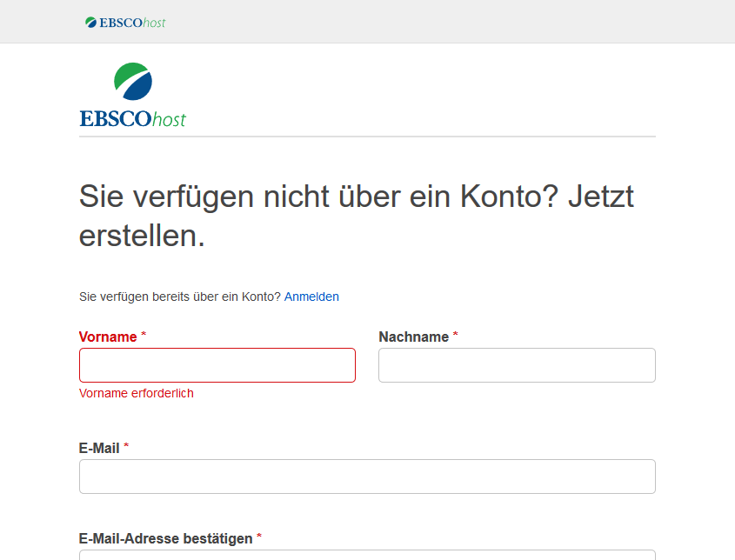Click the red asterisk beside Vorname
The width and height of the screenshot is (735, 560).
point(144,336)
